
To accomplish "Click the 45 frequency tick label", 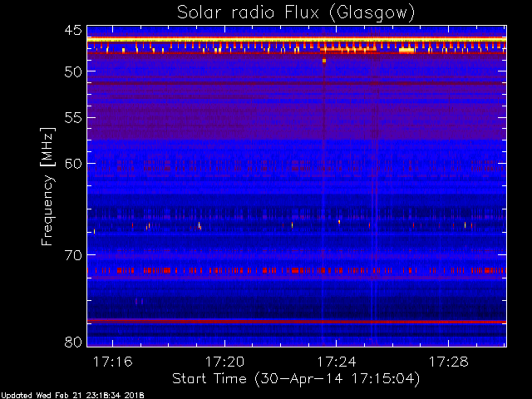I will (73, 30).
